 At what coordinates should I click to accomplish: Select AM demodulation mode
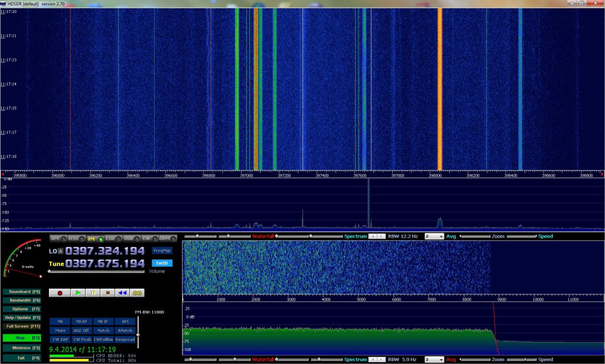(56, 238)
